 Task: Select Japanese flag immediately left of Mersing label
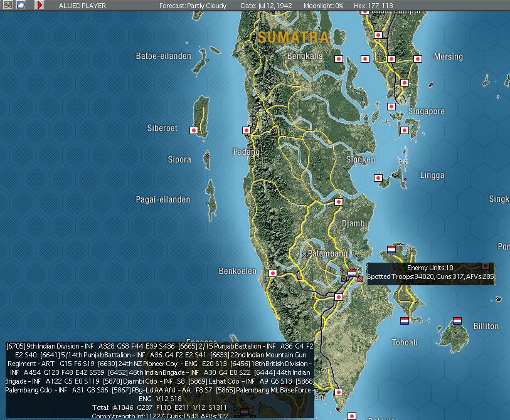click(x=418, y=59)
